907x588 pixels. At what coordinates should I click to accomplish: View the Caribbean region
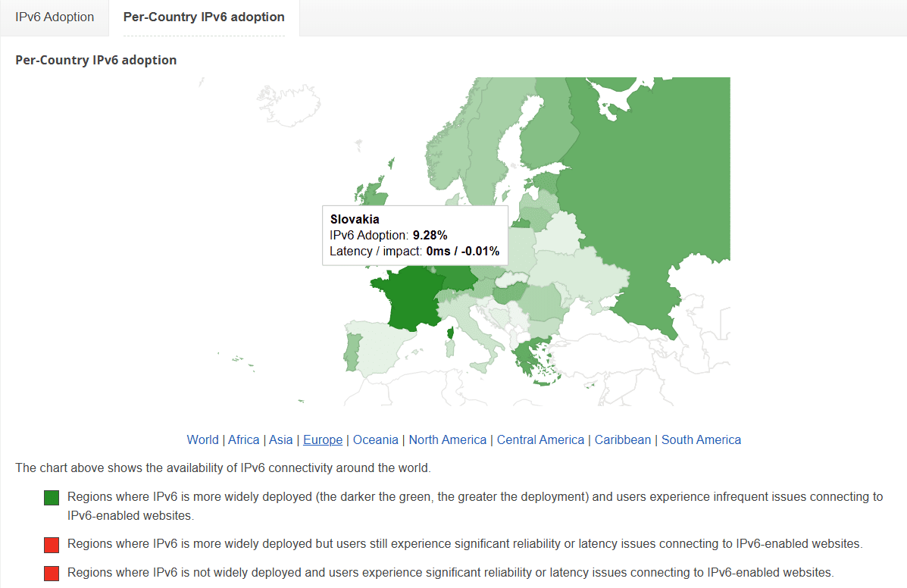tap(623, 439)
